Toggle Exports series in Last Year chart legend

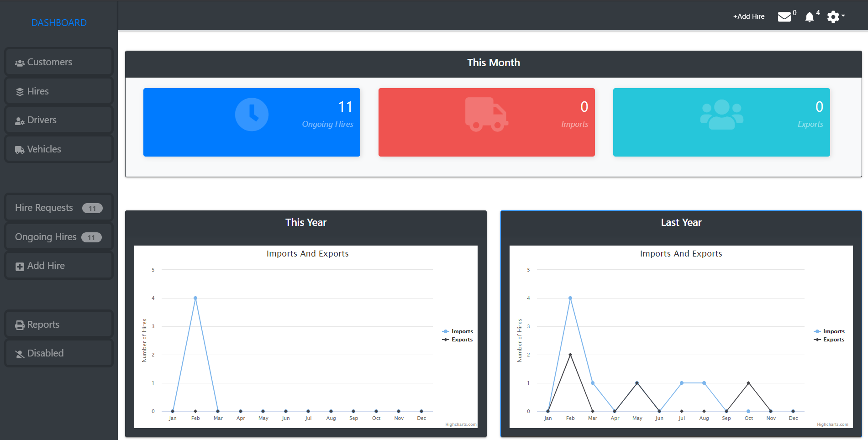click(829, 340)
